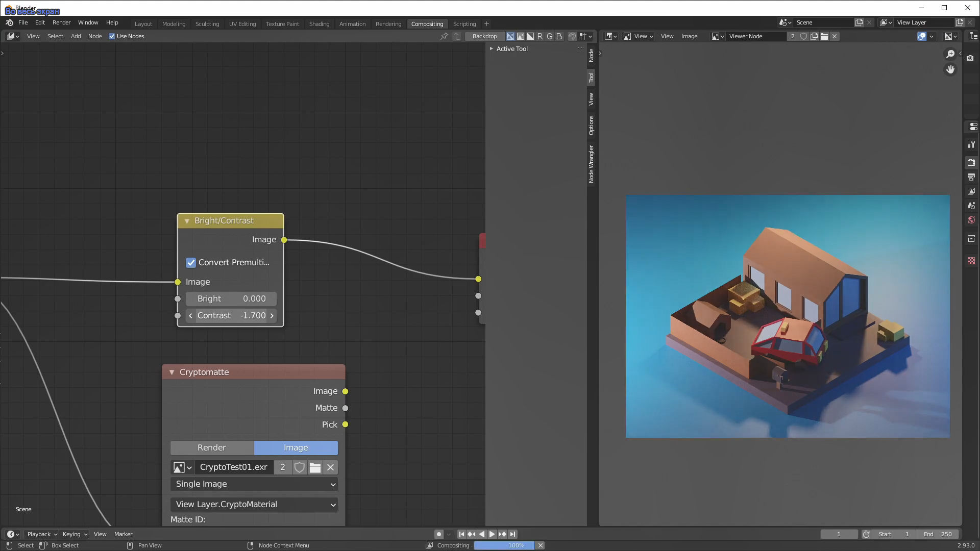Collapse the Bright/Contrast node
This screenshot has height=551, width=980.
coord(187,221)
